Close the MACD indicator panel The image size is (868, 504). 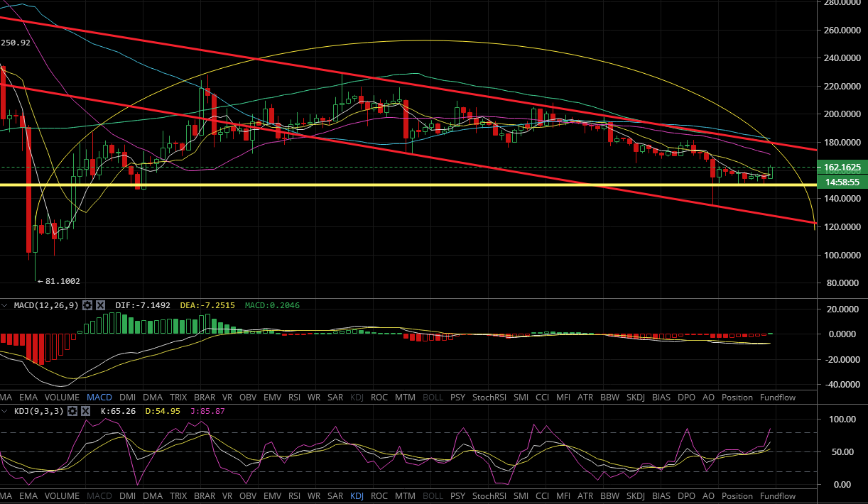(101, 305)
